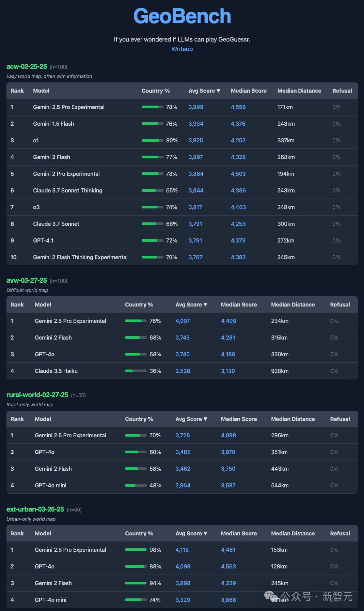
Task: Select Country % header in acw table
Action: tap(156, 91)
